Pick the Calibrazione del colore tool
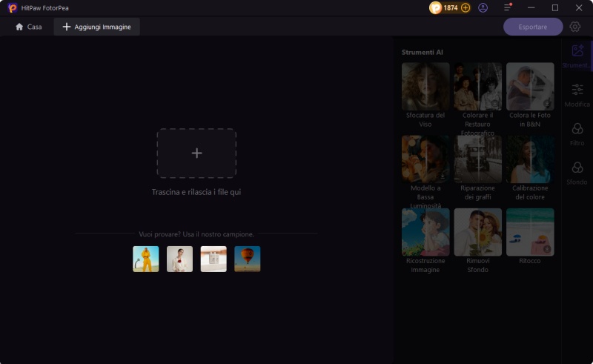This screenshot has width=593, height=364. [x=530, y=159]
